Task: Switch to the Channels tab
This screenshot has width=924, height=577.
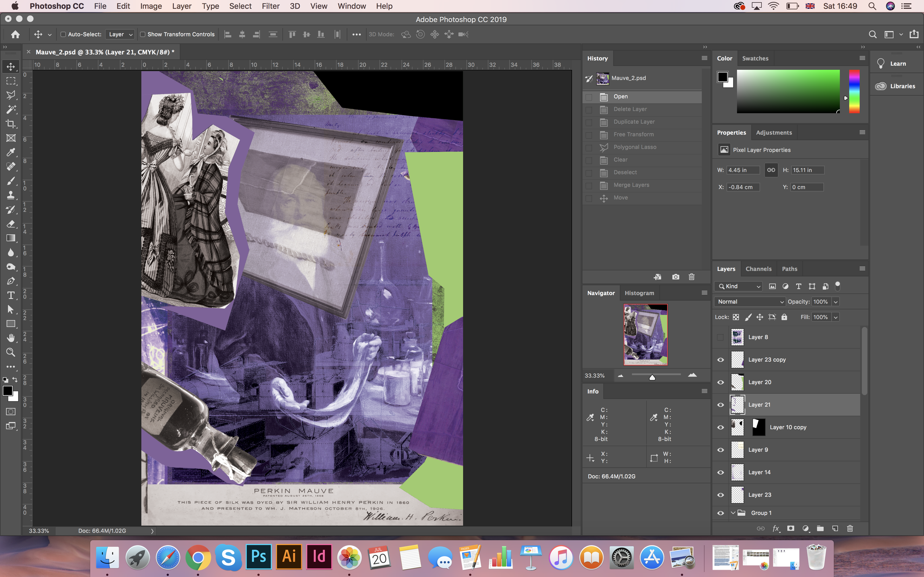Action: click(x=758, y=269)
